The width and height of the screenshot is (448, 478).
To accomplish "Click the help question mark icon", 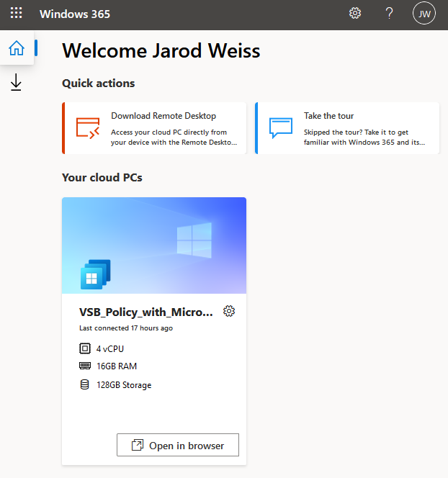I will tap(389, 14).
